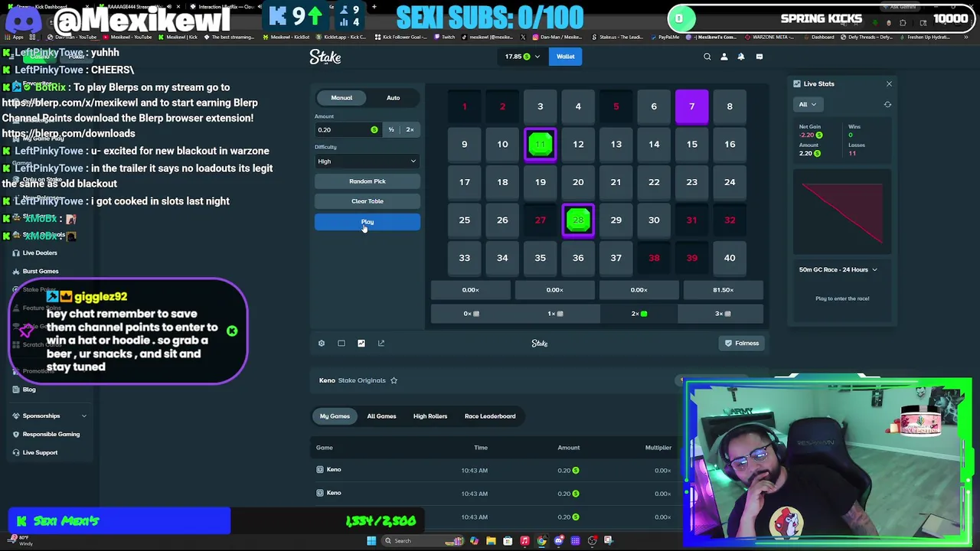Open Burst Games in the sidebar
The width and height of the screenshot is (980, 551).
(x=40, y=272)
